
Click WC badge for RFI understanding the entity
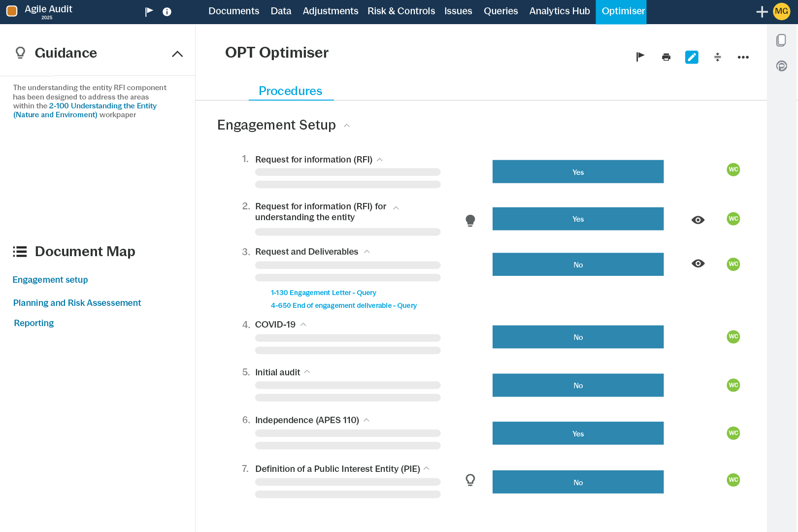pyautogui.click(x=733, y=219)
